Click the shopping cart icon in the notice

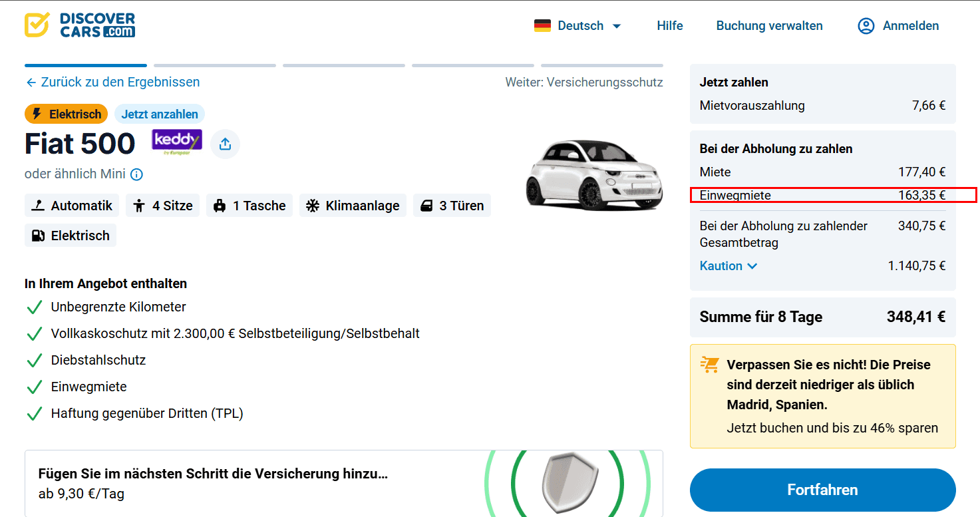pyautogui.click(x=709, y=365)
